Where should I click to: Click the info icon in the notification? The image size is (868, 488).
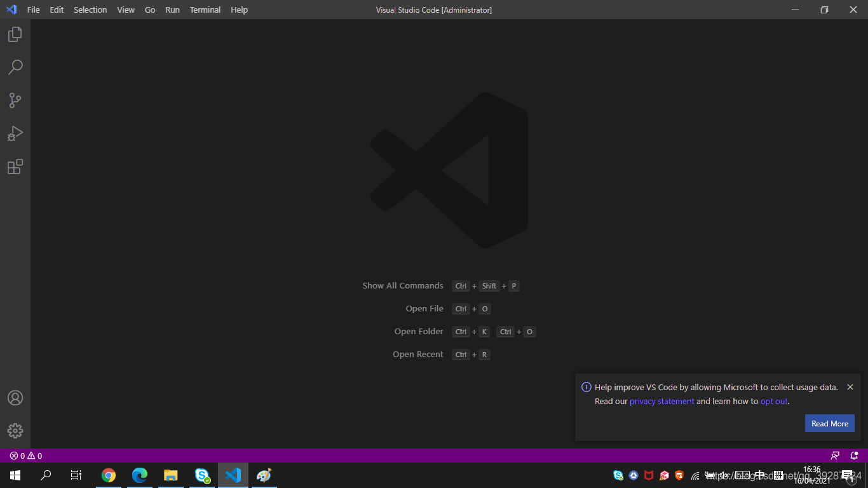[x=587, y=387]
